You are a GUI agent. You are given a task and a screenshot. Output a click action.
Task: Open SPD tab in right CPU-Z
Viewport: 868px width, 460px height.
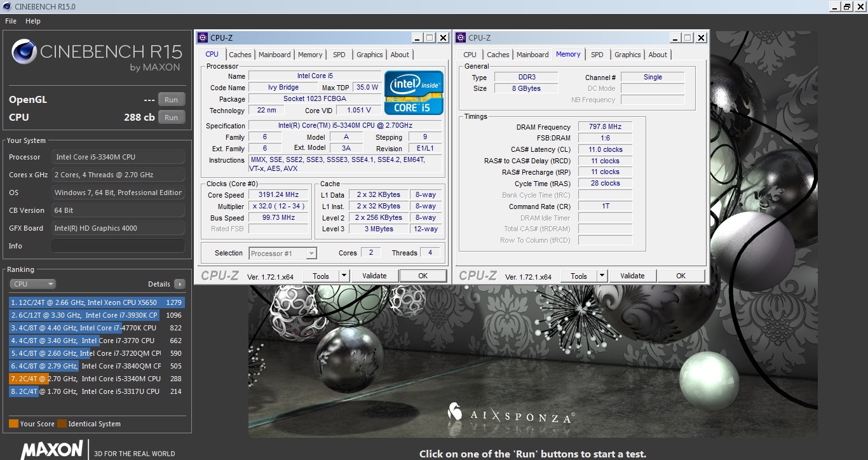597,55
